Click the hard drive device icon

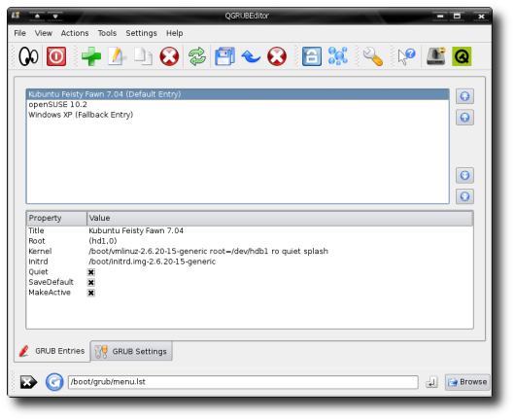(x=436, y=56)
